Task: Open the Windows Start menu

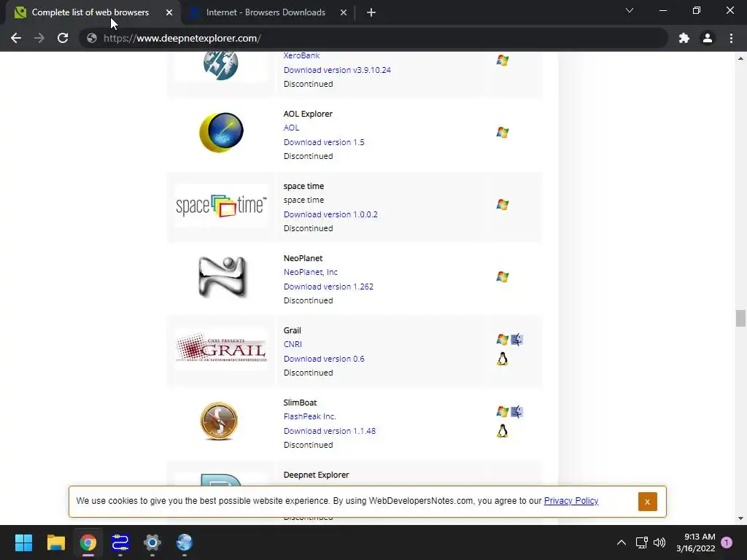Action: click(x=23, y=542)
